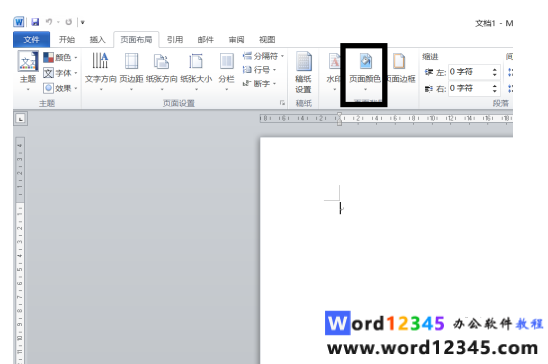Open the 行号 line numbers dropdown
The width and height of the screenshot is (548, 364).
click(x=259, y=70)
